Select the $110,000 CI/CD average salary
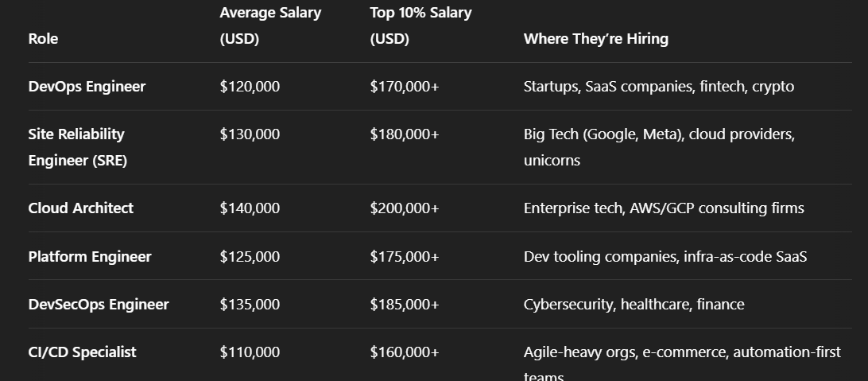The image size is (868, 381). pyautogui.click(x=250, y=352)
